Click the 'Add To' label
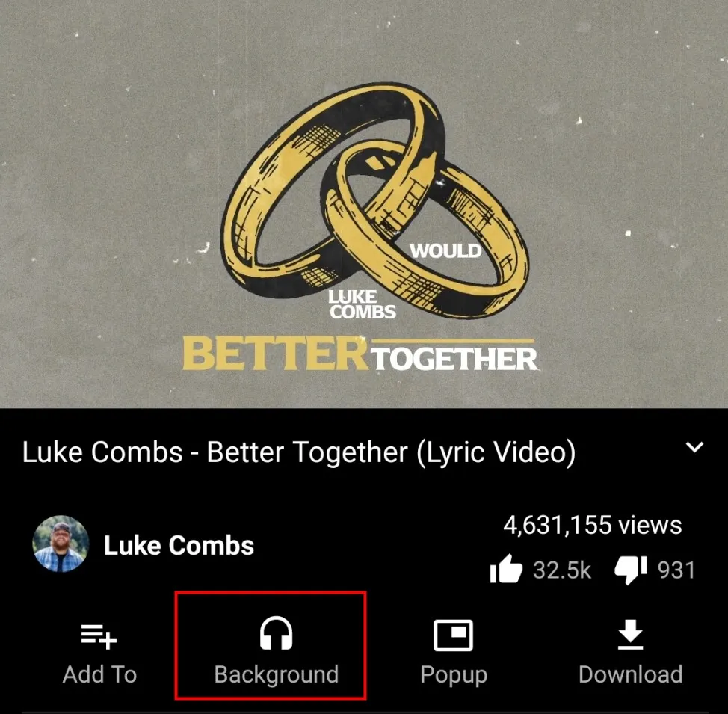The width and height of the screenshot is (728, 714). point(100,674)
